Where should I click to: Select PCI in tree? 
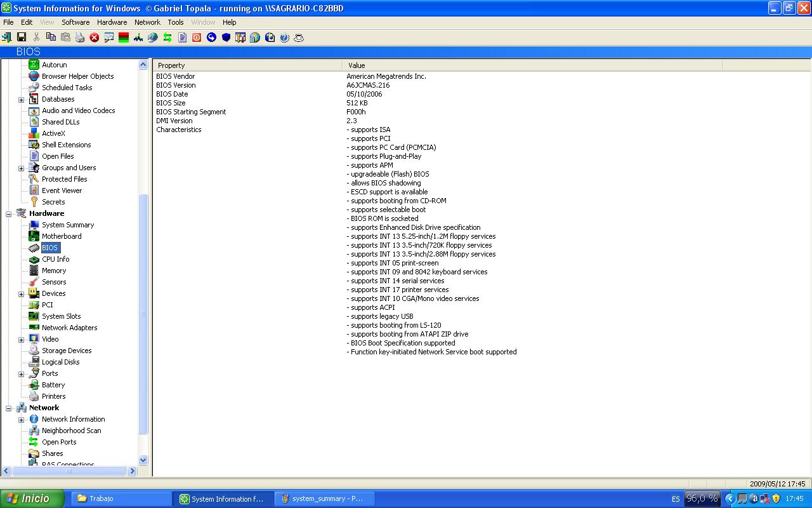[48, 305]
